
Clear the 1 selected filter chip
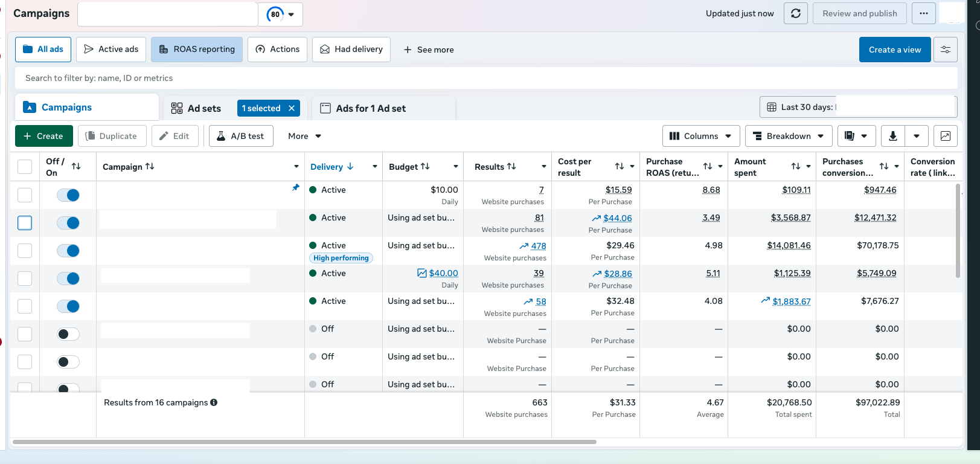coord(292,108)
